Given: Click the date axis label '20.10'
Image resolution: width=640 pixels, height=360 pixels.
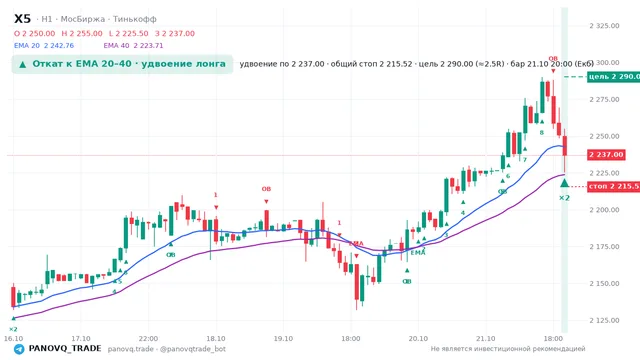Looking at the screenshot, I should (x=418, y=339).
